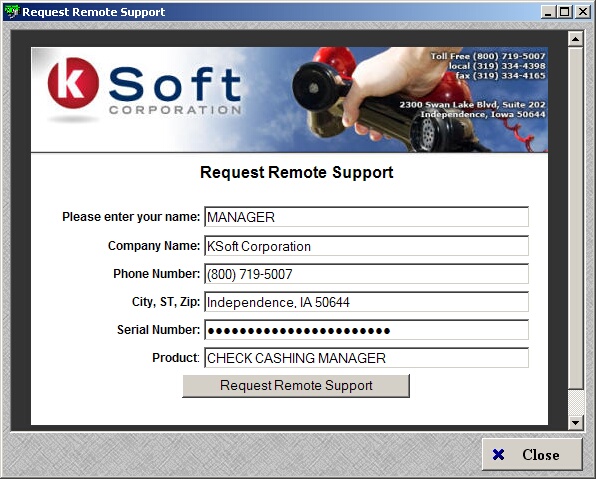Click the Request Remote Support heading
Image resolution: width=596 pixels, height=479 pixels.
pos(296,172)
